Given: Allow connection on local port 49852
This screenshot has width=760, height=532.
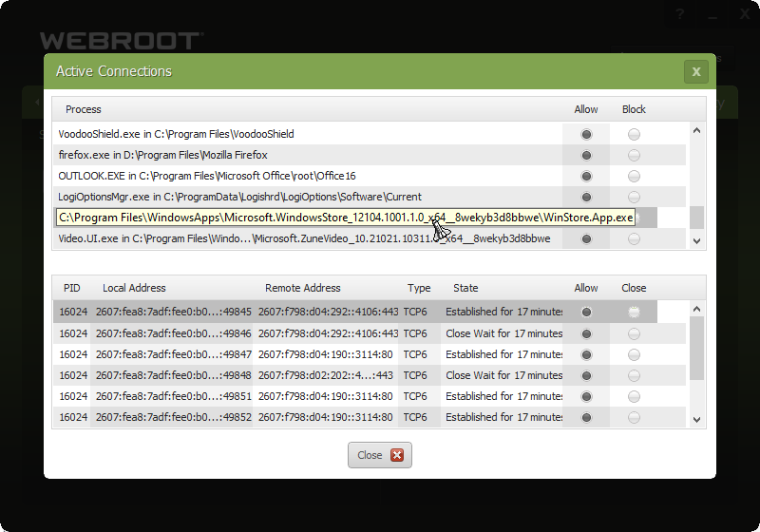Looking at the screenshot, I should [x=586, y=417].
